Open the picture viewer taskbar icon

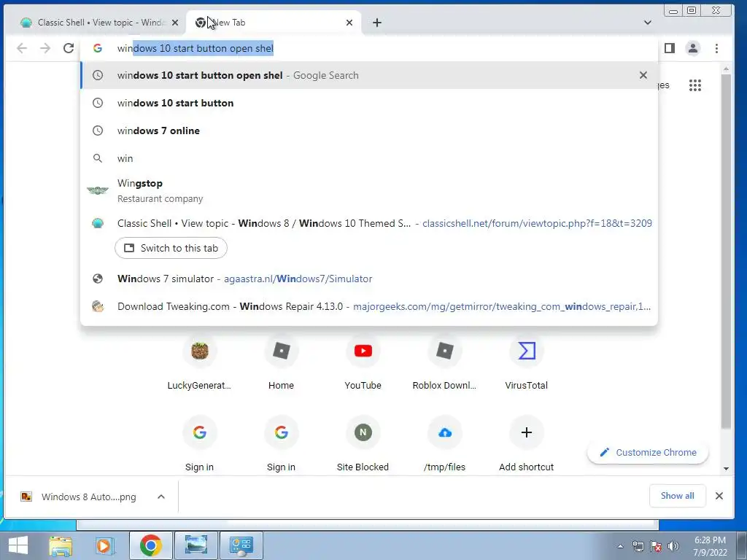[x=196, y=545]
